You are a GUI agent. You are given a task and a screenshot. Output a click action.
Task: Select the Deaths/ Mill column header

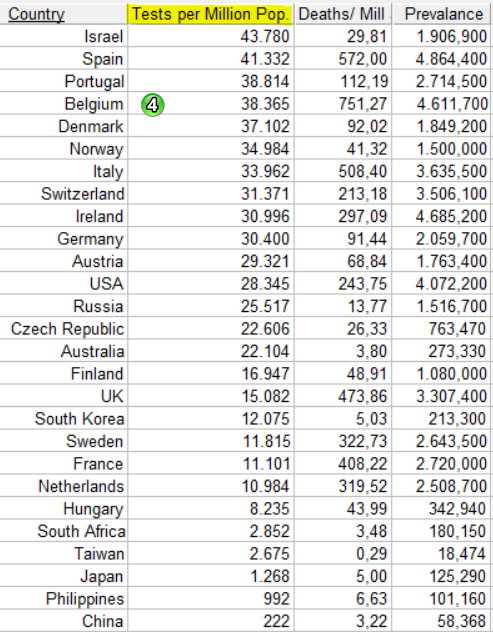pyautogui.click(x=343, y=15)
